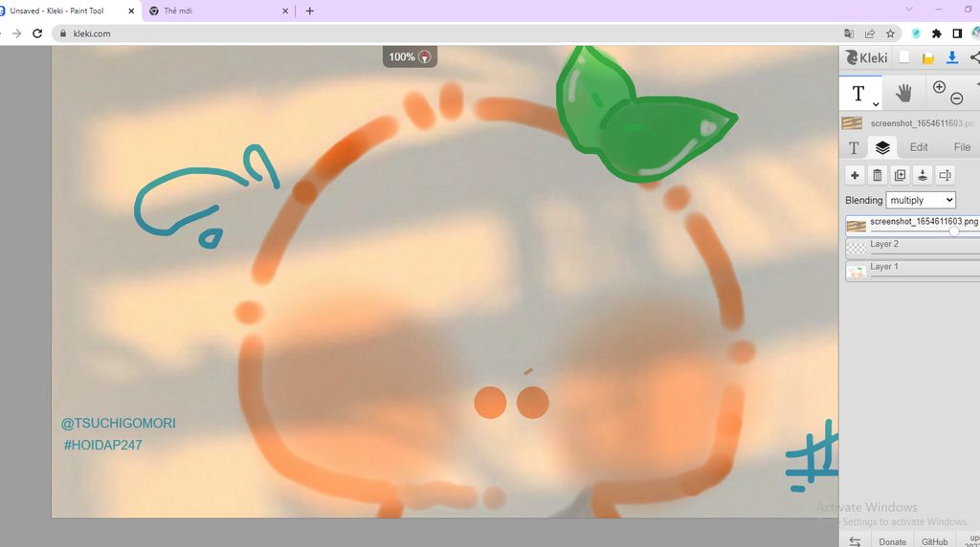This screenshot has width=980, height=547.
Task: Reload the page
Action: pos(37,33)
